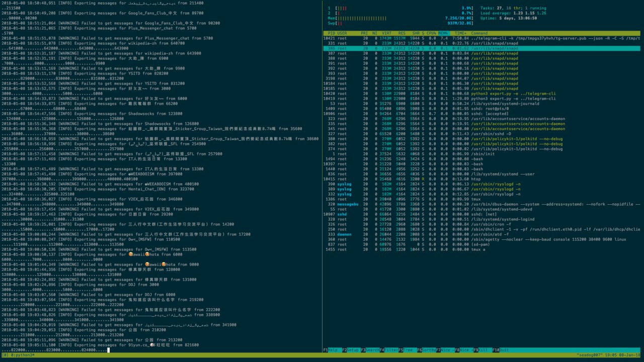Viewport: 644px width, 362px height.
Task: Sort by the USER column header
Action: (x=342, y=33)
